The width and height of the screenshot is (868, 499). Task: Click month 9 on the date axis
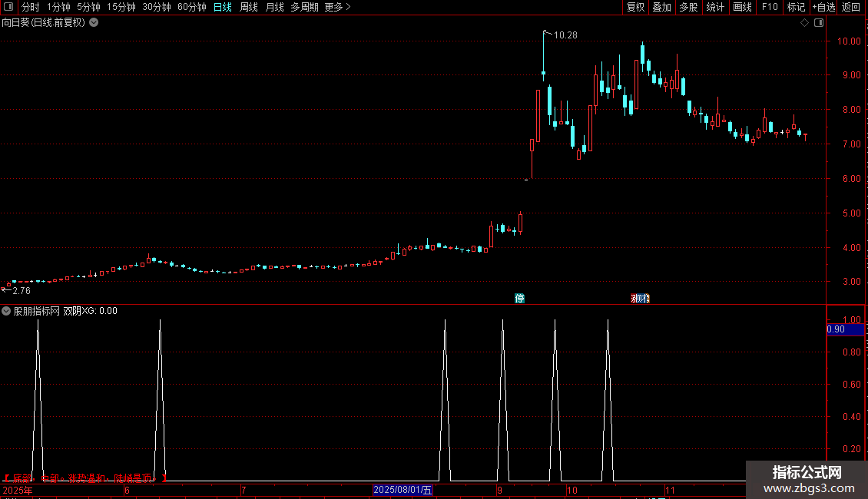[499, 490]
